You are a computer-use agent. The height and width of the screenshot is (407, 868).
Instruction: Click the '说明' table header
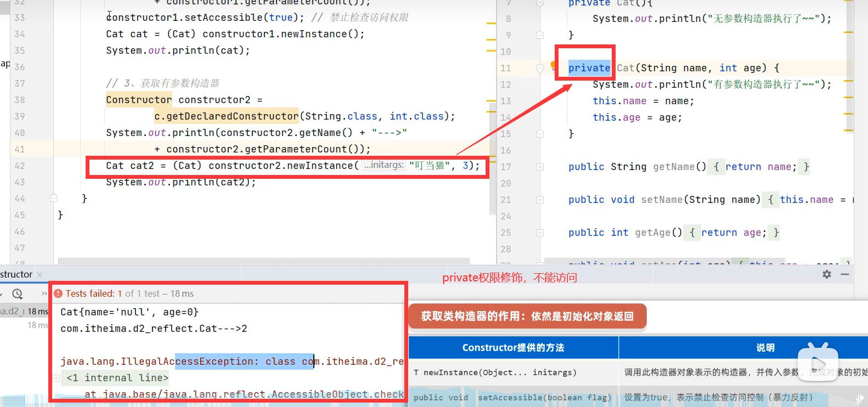click(x=765, y=348)
